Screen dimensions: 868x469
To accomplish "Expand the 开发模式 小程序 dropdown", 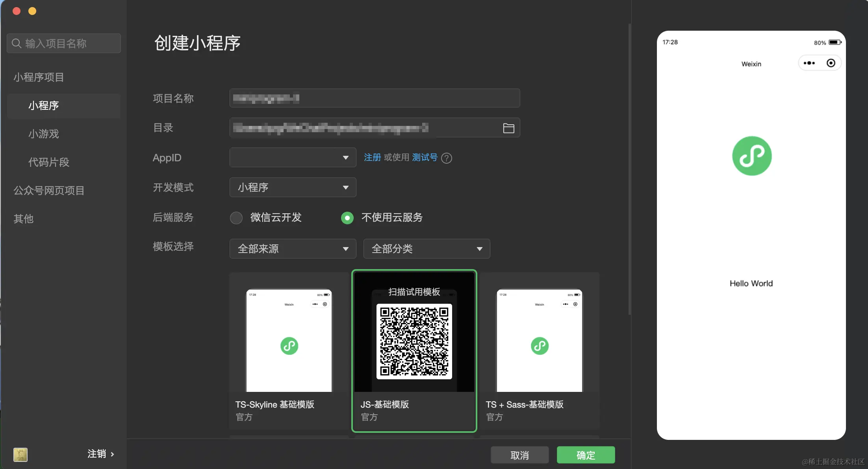I will 293,187.
